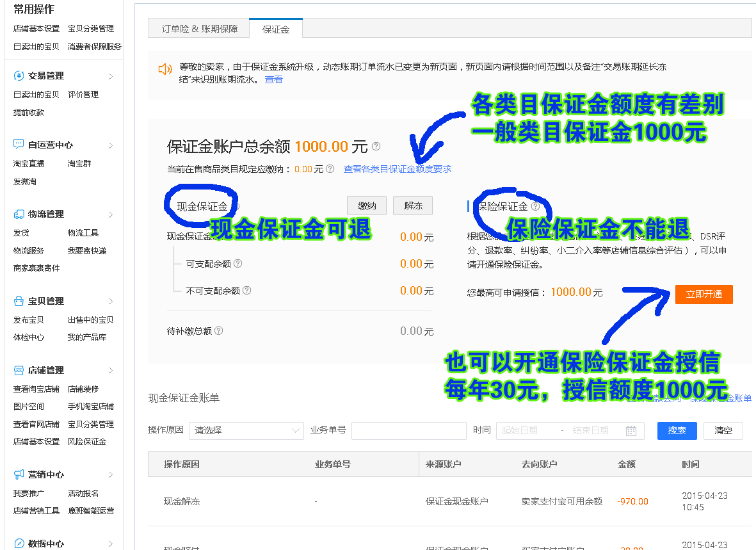Click the help icon beside 保证金账户总余额

click(x=375, y=146)
